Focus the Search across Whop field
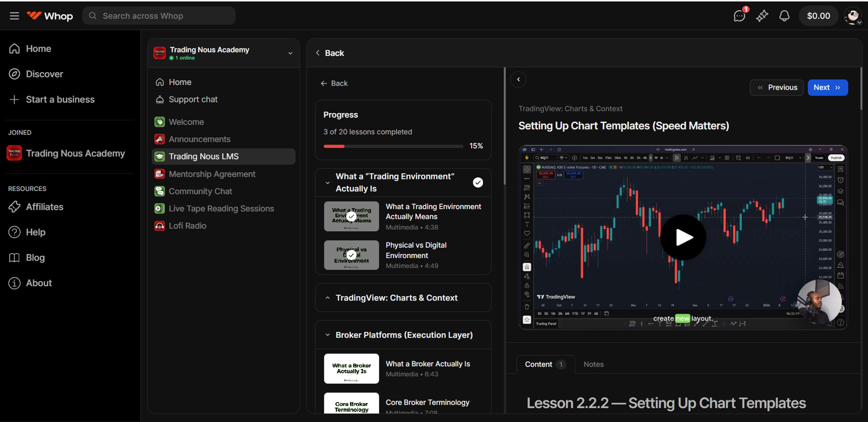The height and width of the screenshot is (422, 868). [x=159, y=16]
